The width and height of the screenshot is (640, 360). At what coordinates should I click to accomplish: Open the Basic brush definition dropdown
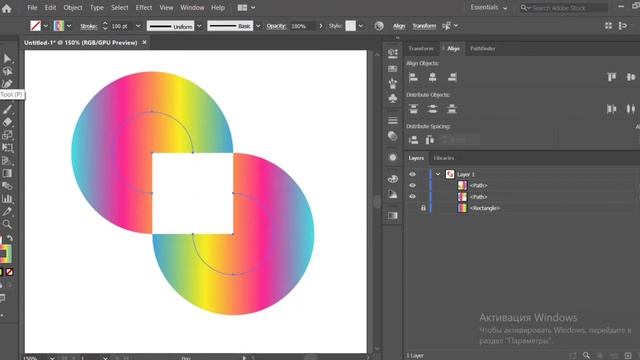(258, 26)
